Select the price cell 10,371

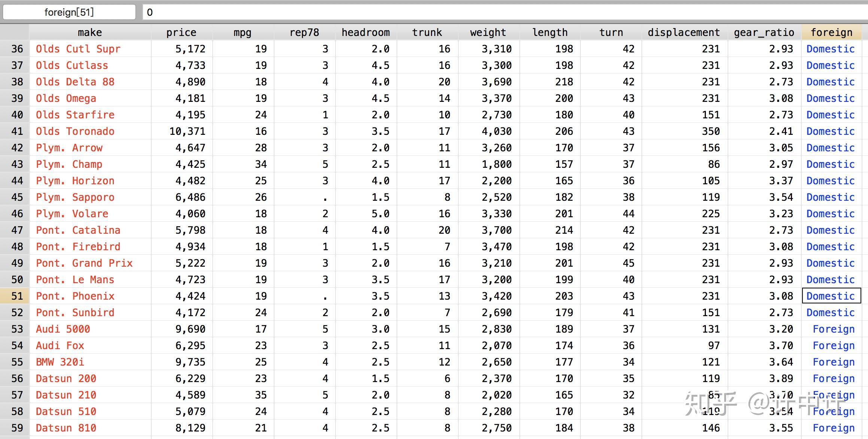pos(187,131)
